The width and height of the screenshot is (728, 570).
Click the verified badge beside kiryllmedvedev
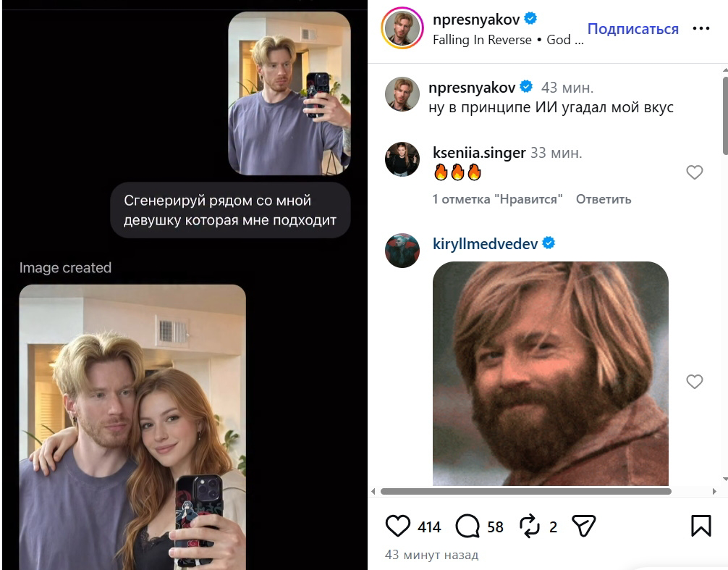click(549, 243)
